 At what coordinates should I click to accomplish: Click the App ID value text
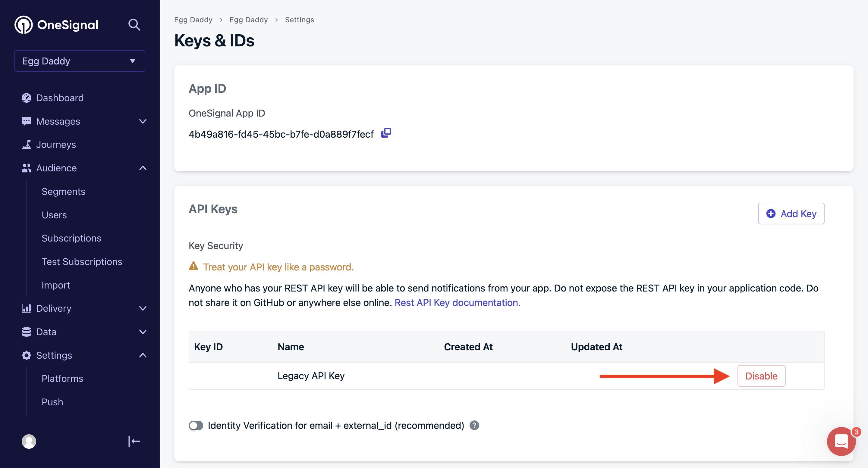click(x=281, y=134)
